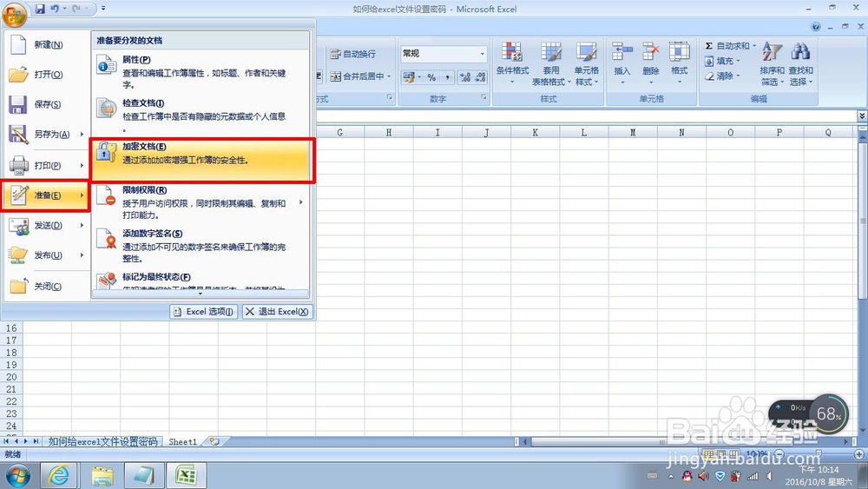This screenshot has height=489, width=868.
Task: Apply percent style (%) format
Action: tap(431, 77)
